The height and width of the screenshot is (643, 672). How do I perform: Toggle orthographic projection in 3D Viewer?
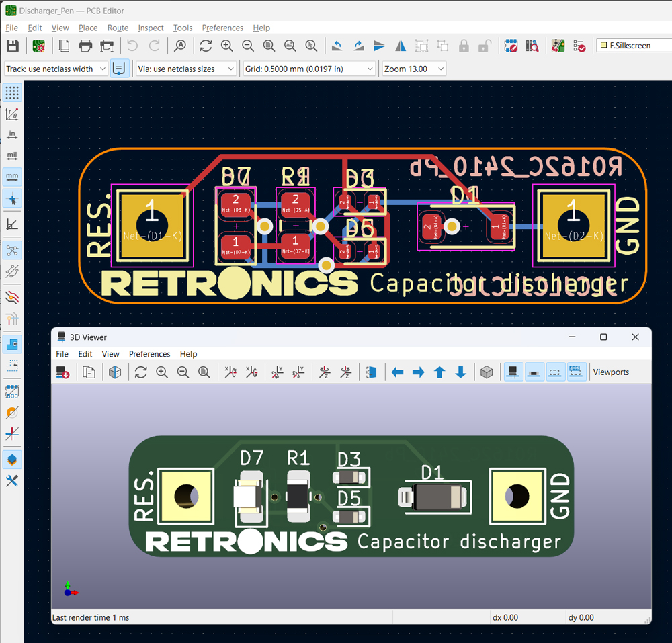487,372
